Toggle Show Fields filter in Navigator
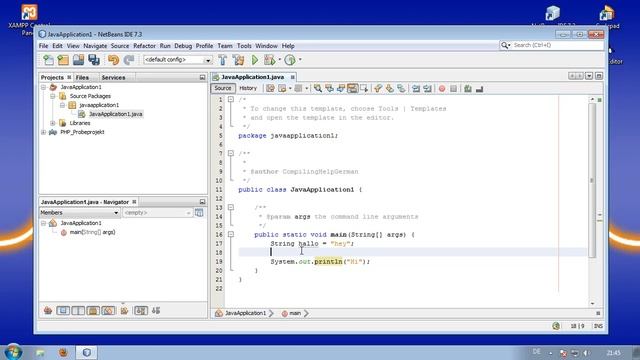 (x=63, y=311)
